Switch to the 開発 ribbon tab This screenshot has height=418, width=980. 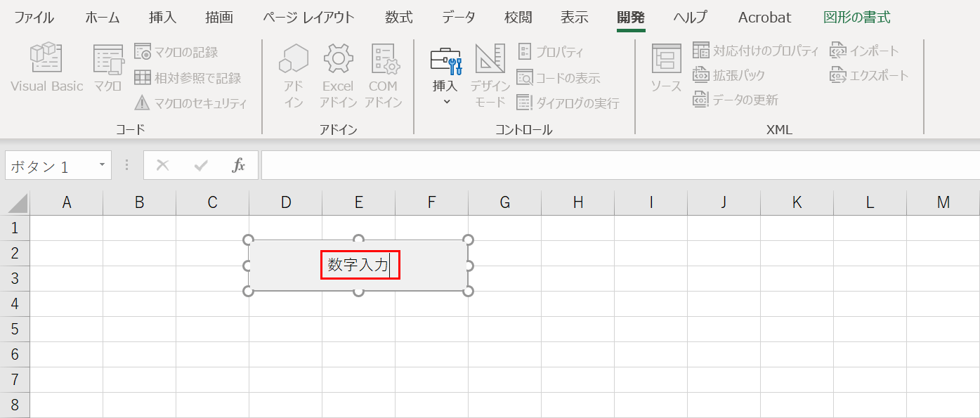pos(630,17)
